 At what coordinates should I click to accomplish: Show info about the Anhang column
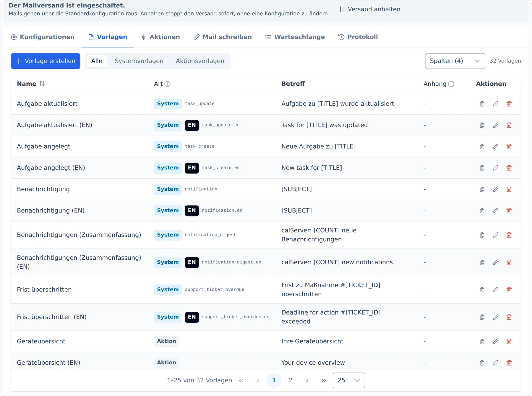point(451,84)
